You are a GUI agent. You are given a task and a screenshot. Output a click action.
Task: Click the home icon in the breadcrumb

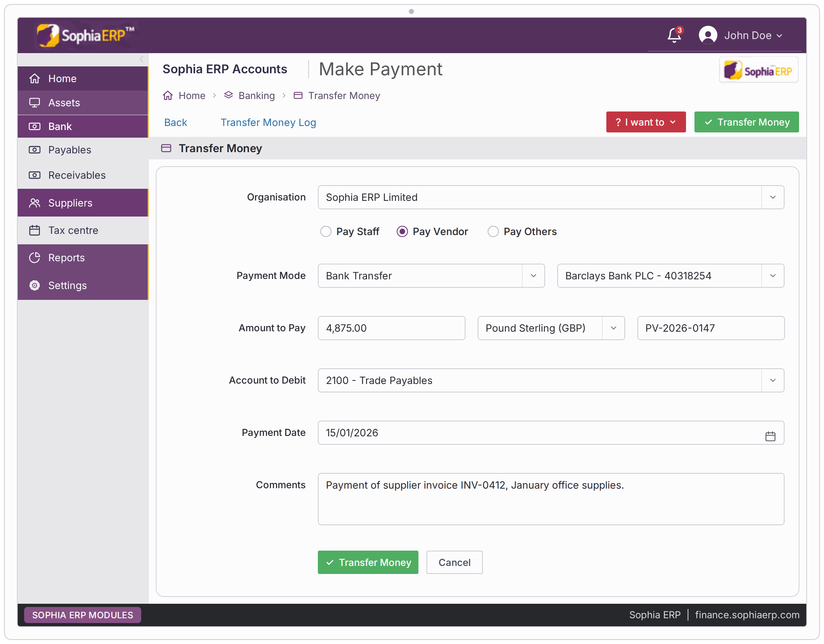pyautogui.click(x=168, y=95)
